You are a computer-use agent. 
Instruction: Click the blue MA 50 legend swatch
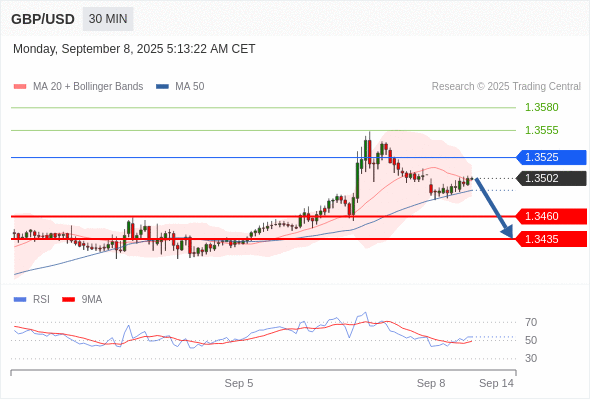(x=162, y=87)
